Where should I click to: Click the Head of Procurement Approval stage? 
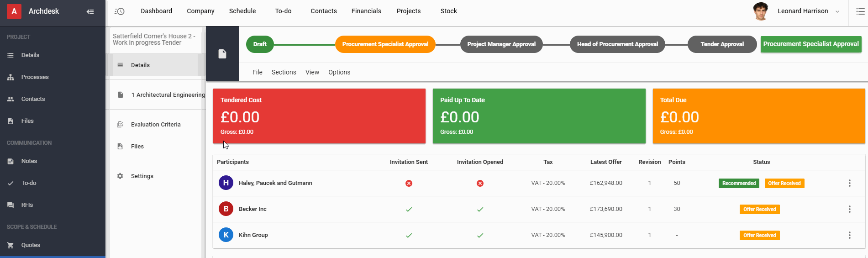(x=617, y=44)
